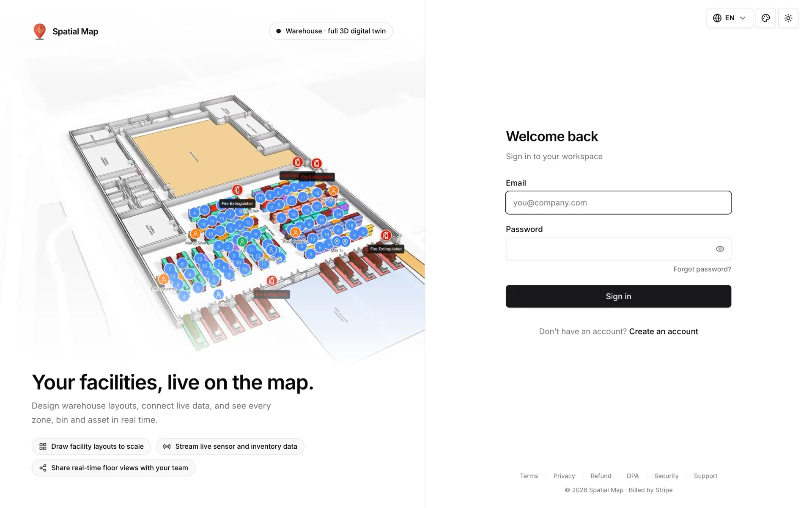
Task: Open the Forgot password link
Action: [x=702, y=269]
